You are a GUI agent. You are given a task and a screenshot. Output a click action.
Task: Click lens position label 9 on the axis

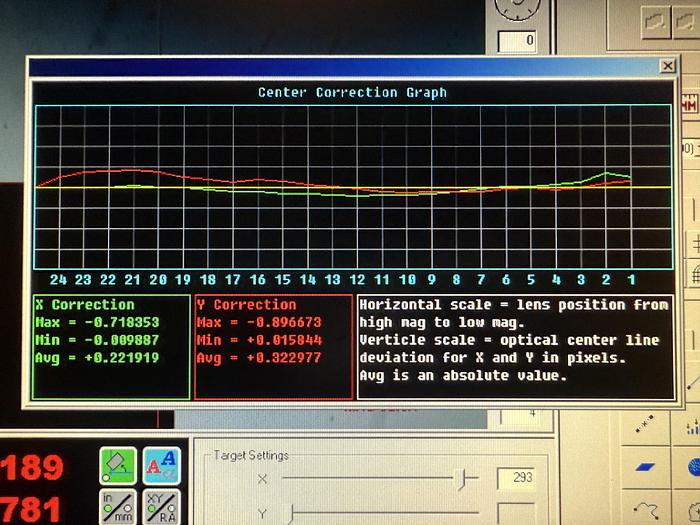432,280
